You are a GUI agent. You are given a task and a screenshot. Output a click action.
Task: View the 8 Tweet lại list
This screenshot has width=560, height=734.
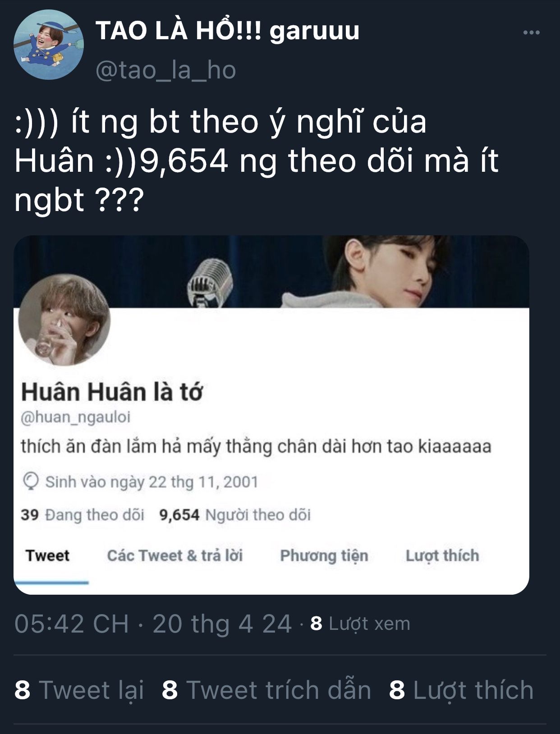(x=79, y=690)
